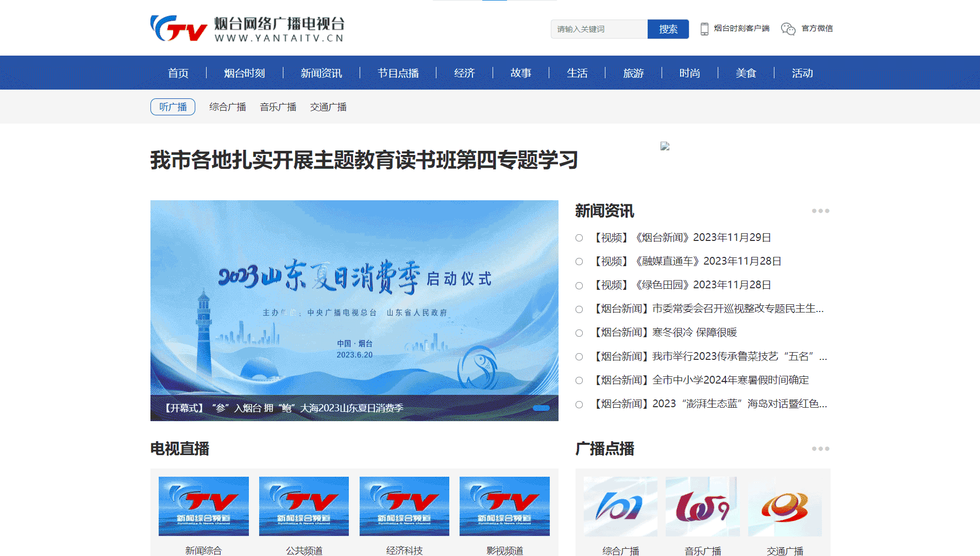The height and width of the screenshot is (556, 980).
Task: Click the 听广播 button
Action: (173, 107)
